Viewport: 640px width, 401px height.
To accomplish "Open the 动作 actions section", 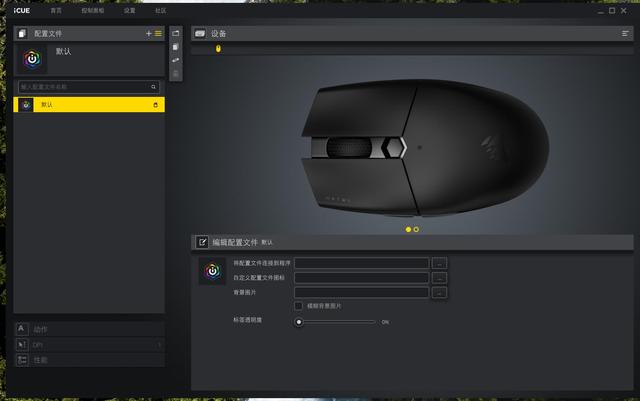I will click(89, 329).
